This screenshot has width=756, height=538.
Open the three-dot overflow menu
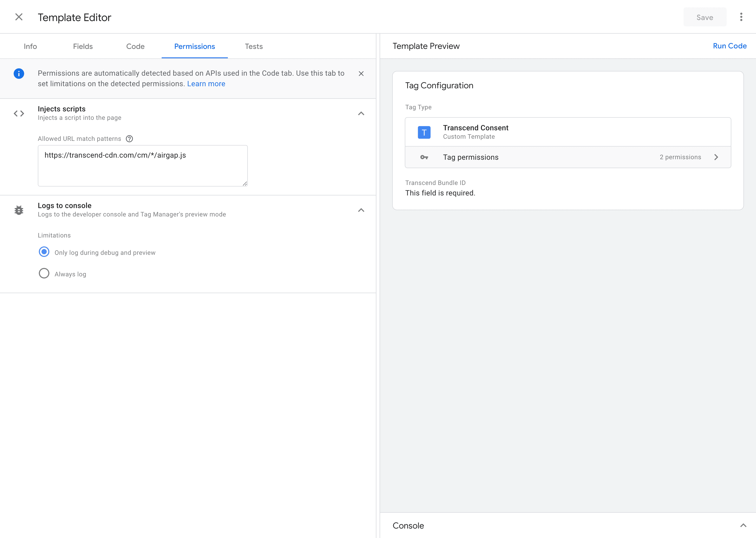pos(741,17)
